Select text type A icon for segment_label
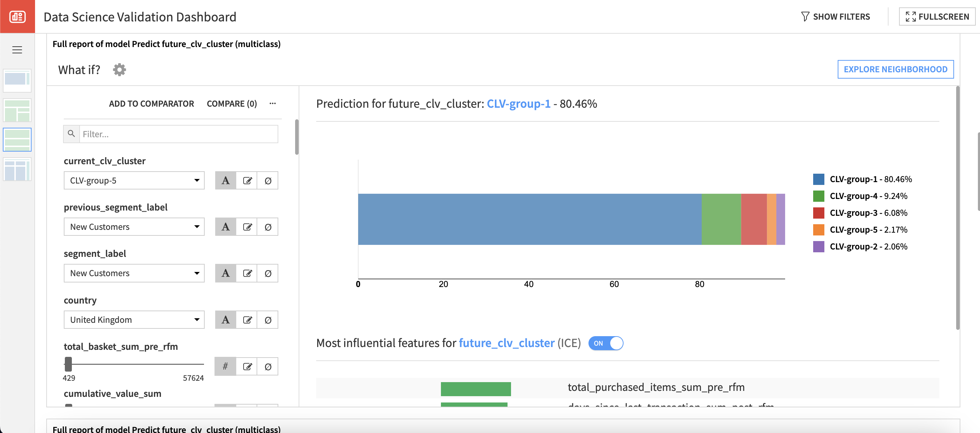Viewport: 980px width, 433px height. tap(226, 273)
